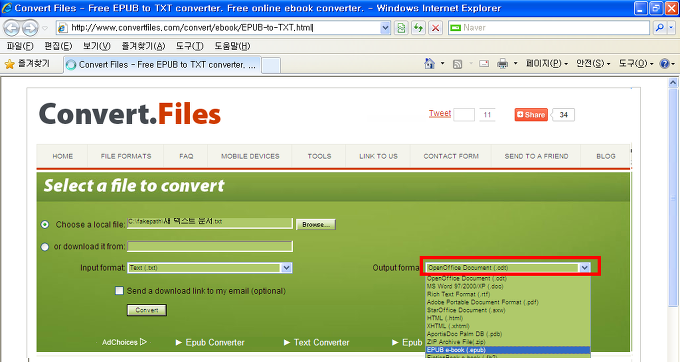Open search provider dropdown arrow
This screenshot has height=362, width=680.
[671, 28]
